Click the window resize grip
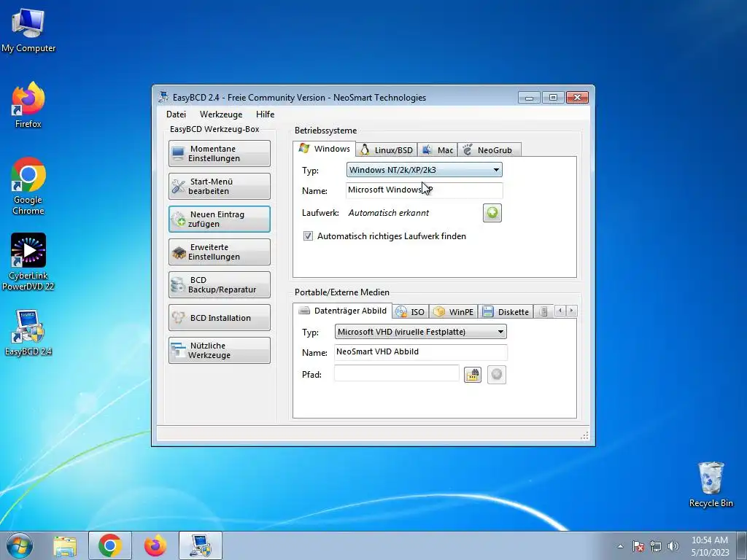 point(584,435)
